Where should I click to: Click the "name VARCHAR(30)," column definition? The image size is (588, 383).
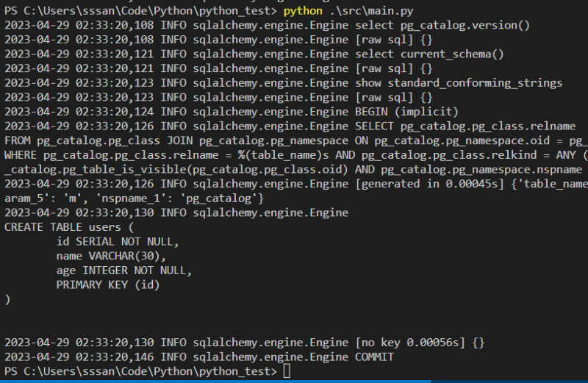click(x=111, y=256)
